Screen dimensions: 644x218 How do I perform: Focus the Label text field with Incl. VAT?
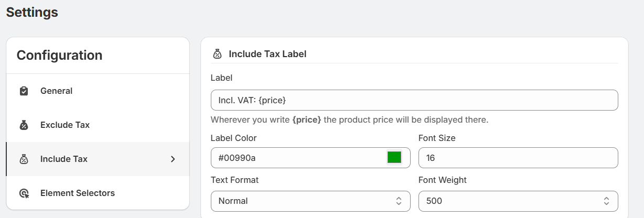414,100
